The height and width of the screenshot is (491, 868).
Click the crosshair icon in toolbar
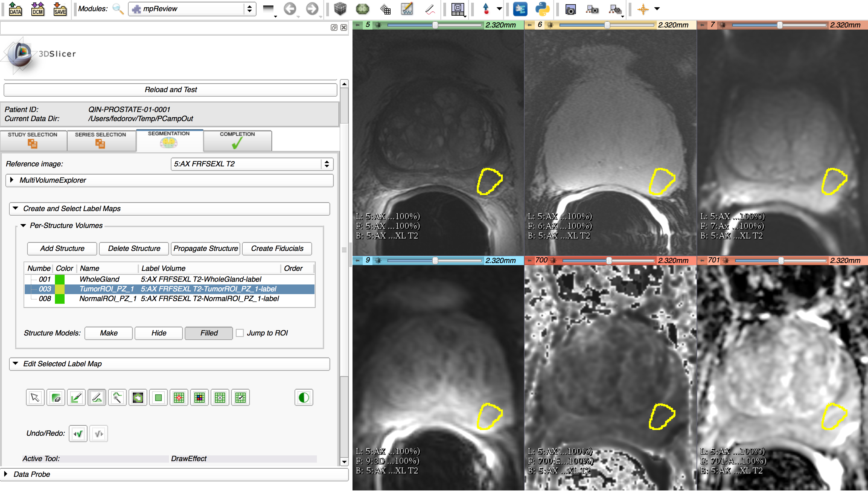tap(643, 9)
